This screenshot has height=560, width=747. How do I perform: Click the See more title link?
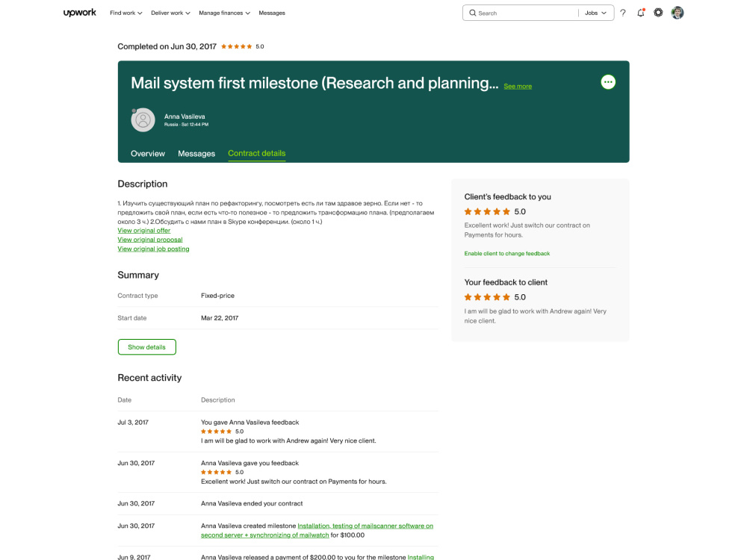click(518, 86)
